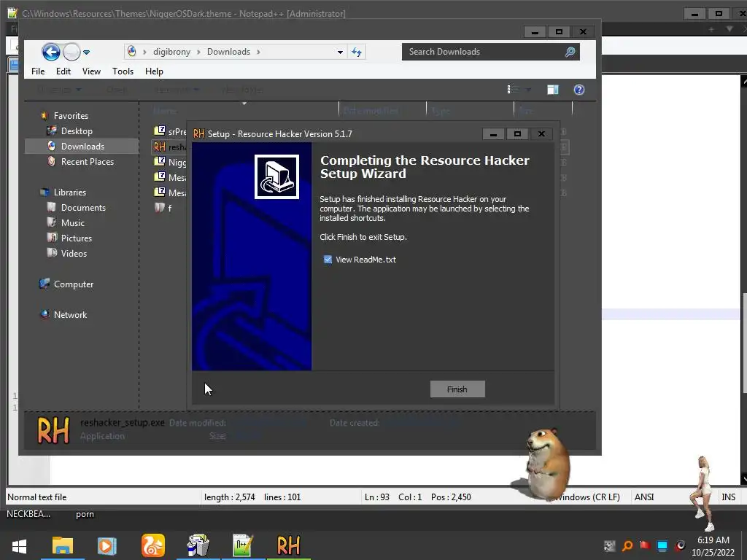Image resolution: width=747 pixels, height=560 pixels.
Task: Expand the chevron after digibrony breadcrumb
Action: (198, 52)
